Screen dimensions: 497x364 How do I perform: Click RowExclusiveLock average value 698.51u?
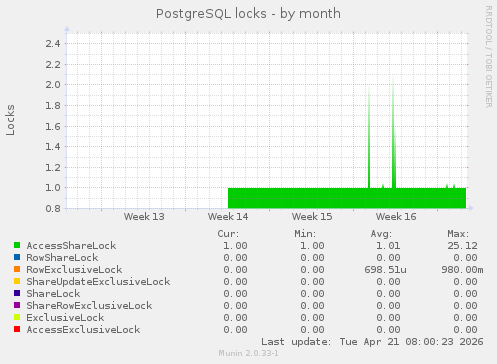385,270
